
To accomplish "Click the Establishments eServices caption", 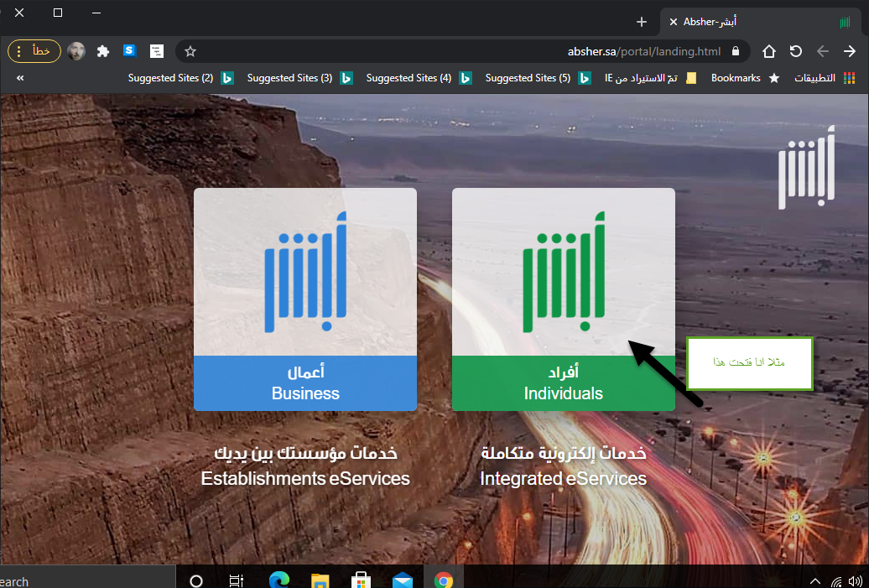I will pos(304,478).
